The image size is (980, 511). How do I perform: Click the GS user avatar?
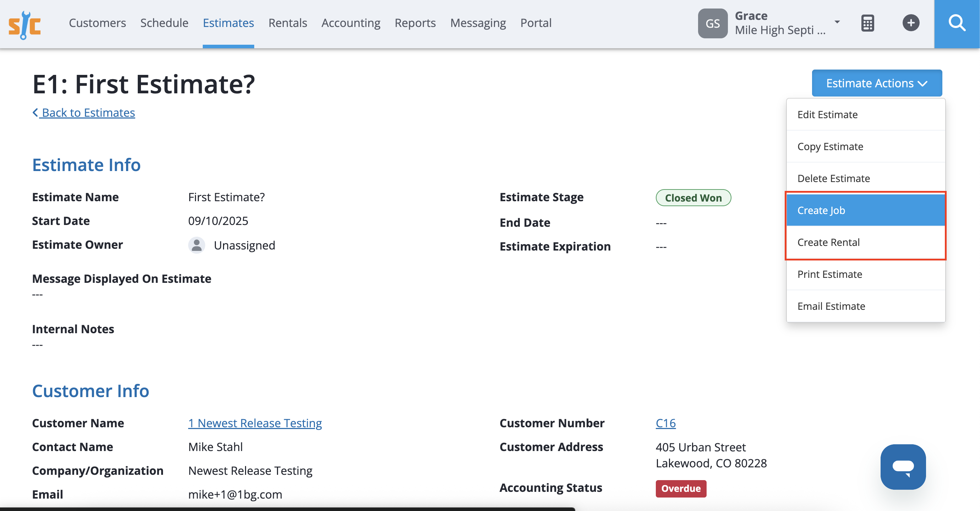[713, 23]
